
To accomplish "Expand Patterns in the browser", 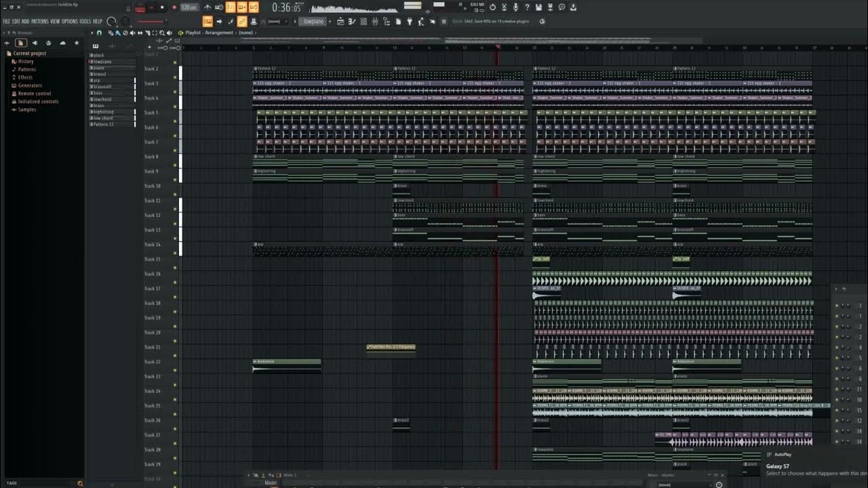I will [26, 69].
